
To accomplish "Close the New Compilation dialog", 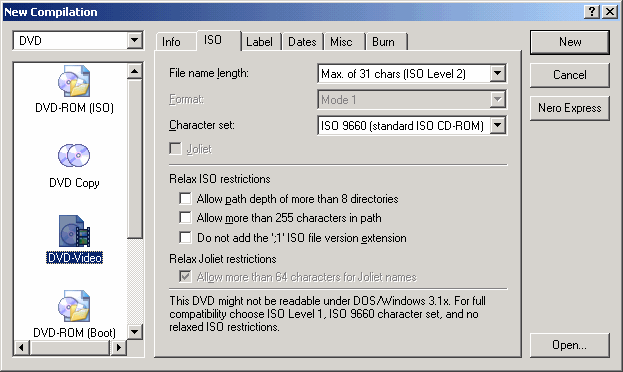I will pyautogui.click(x=609, y=12).
